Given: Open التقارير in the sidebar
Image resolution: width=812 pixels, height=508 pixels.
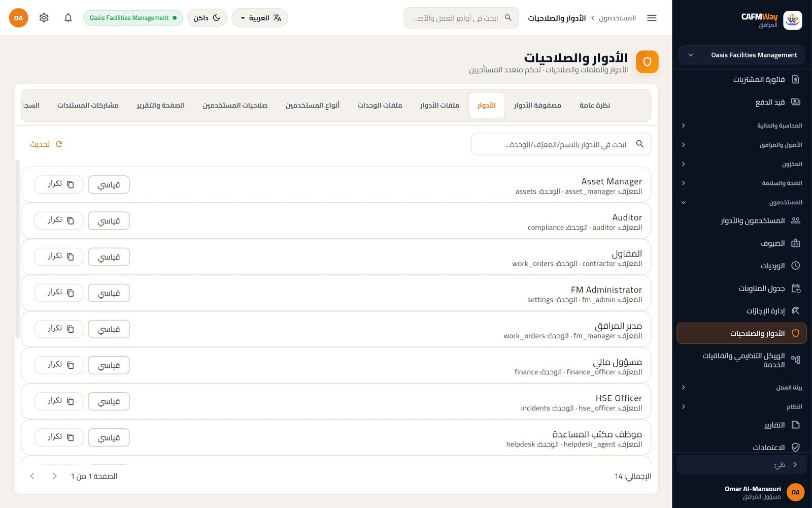Looking at the screenshot, I should (741, 425).
